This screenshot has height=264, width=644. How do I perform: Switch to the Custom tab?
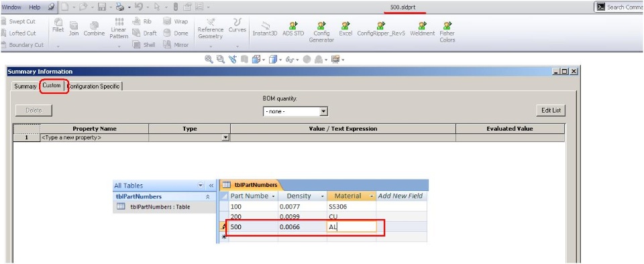click(52, 86)
